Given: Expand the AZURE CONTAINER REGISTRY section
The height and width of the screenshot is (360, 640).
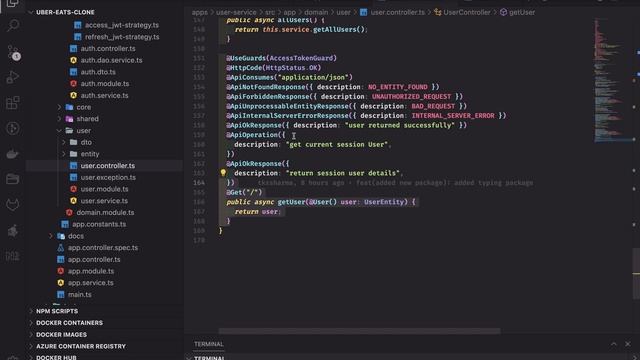Looking at the screenshot, I should coord(80,346).
